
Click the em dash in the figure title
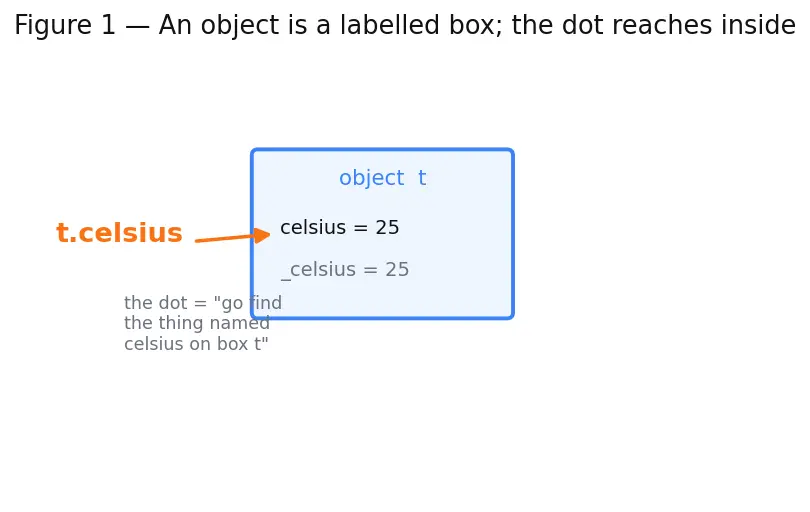tap(137, 26)
